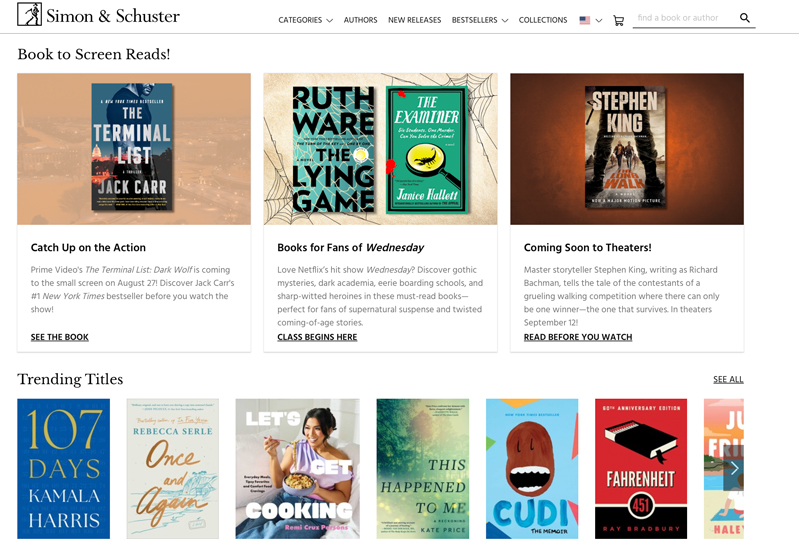Click SEE ALL for Trending Titles
The height and width of the screenshot is (545, 799).
coord(728,379)
